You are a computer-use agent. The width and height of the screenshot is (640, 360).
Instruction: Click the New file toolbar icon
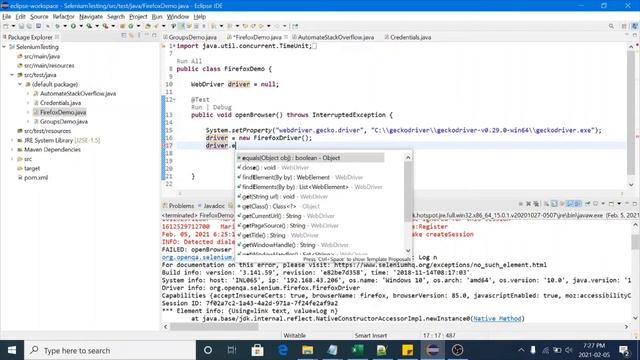[6, 26]
